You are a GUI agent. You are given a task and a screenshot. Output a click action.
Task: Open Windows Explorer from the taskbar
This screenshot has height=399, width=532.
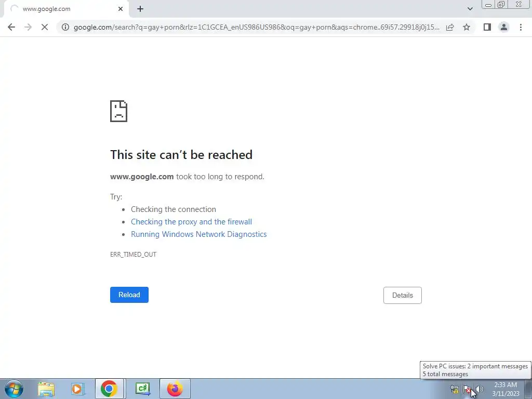point(46,389)
